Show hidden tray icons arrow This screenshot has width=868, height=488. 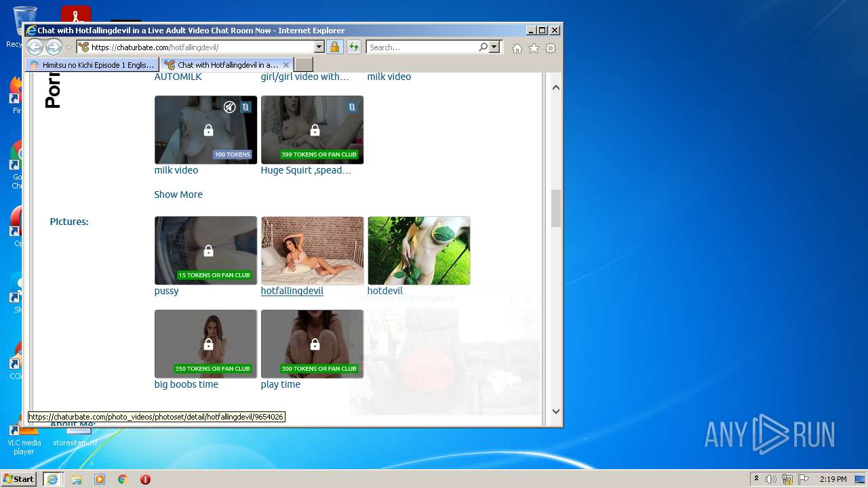pyautogui.click(x=756, y=479)
